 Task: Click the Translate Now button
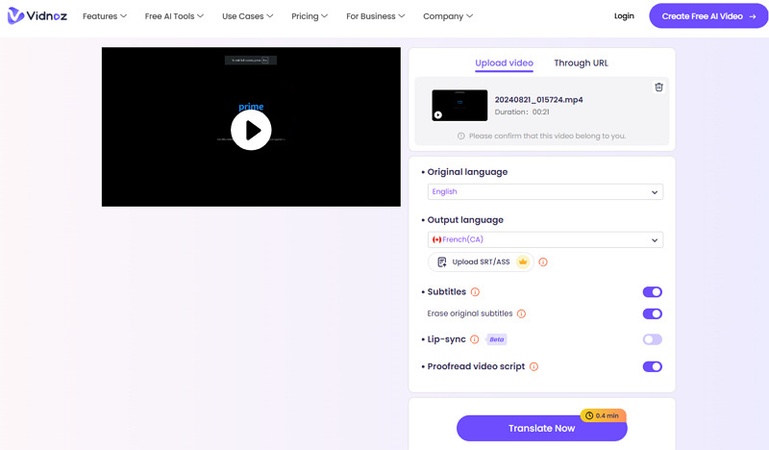click(x=541, y=428)
